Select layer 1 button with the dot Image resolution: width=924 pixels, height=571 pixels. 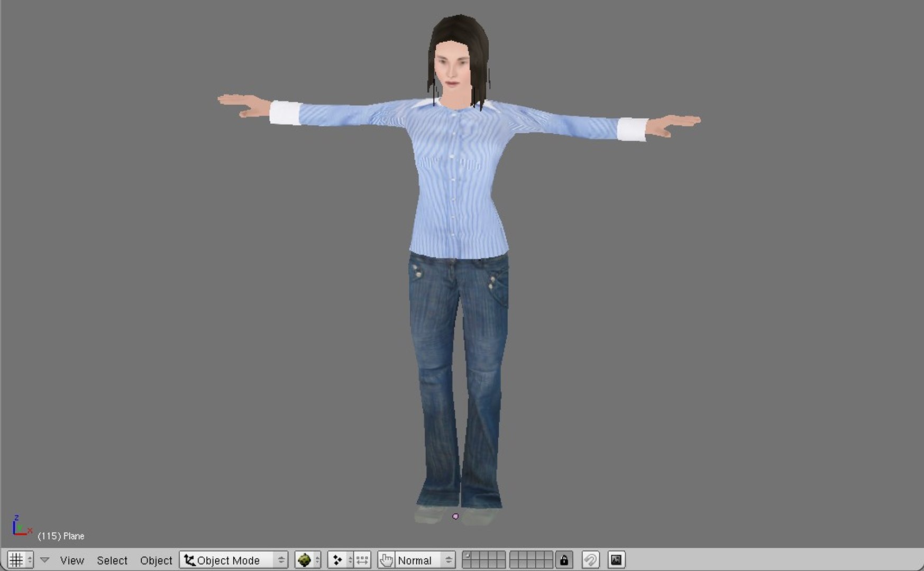(467, 556)
